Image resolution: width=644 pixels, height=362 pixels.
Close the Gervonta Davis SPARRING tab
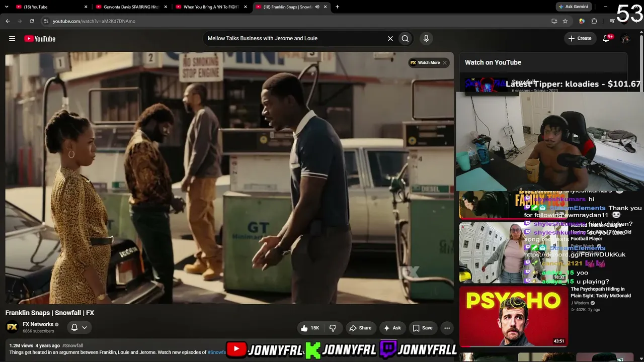pyautogui.click(x=166, y=7)
